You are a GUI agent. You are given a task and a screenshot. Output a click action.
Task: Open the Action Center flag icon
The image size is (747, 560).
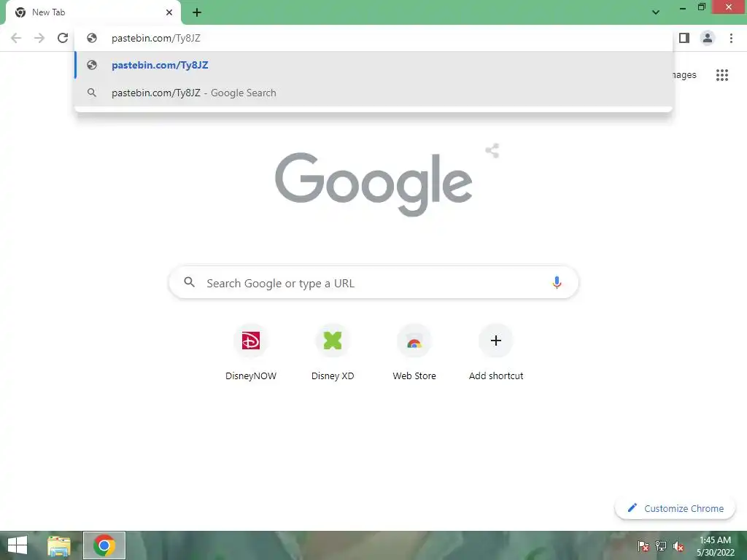[x=643, y=545]
